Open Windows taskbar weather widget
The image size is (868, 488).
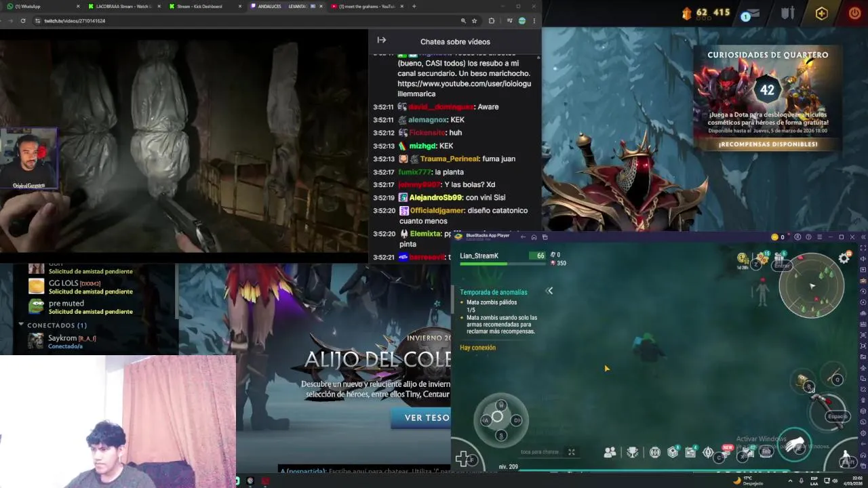(749, 481)
